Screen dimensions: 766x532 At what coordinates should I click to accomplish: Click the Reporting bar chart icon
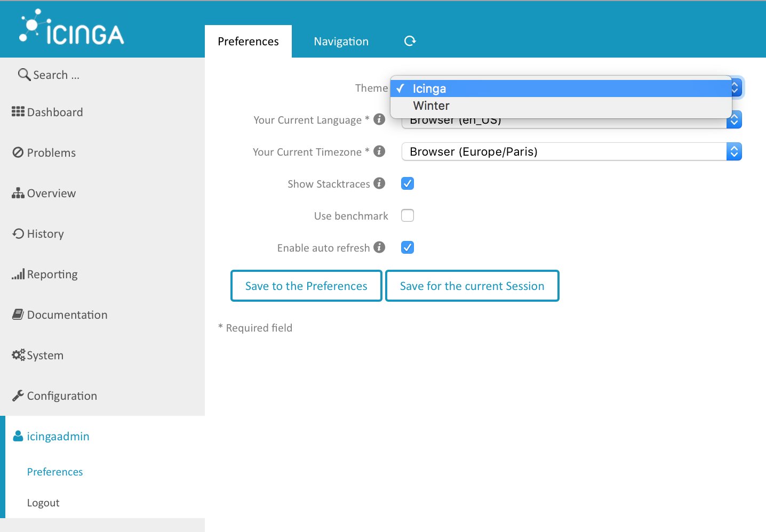(x=18, y=274)
